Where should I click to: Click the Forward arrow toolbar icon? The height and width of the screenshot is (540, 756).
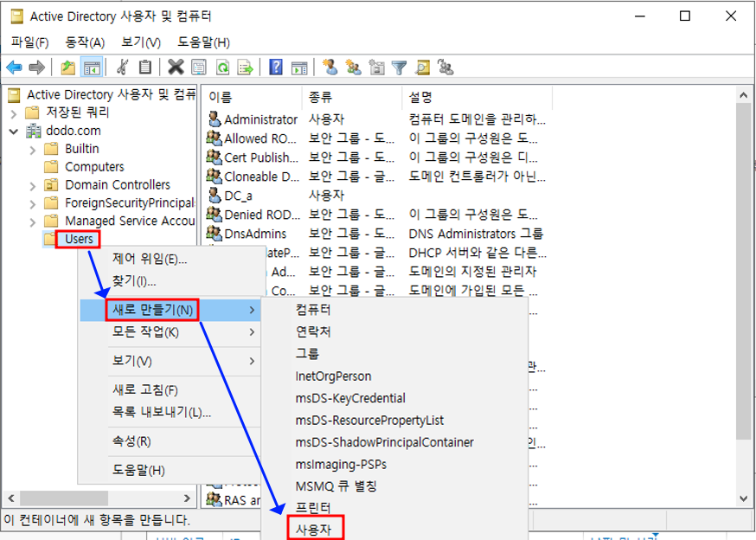point(37,67)
